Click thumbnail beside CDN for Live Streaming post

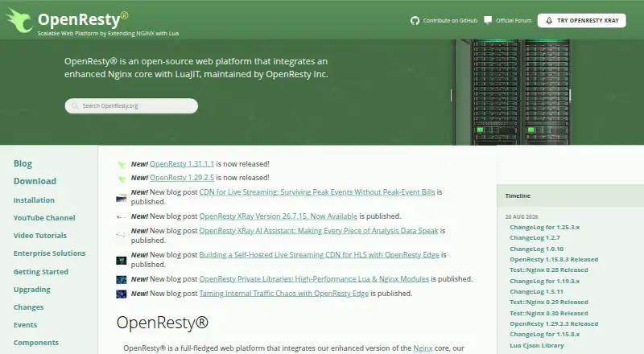pos(122,199)
